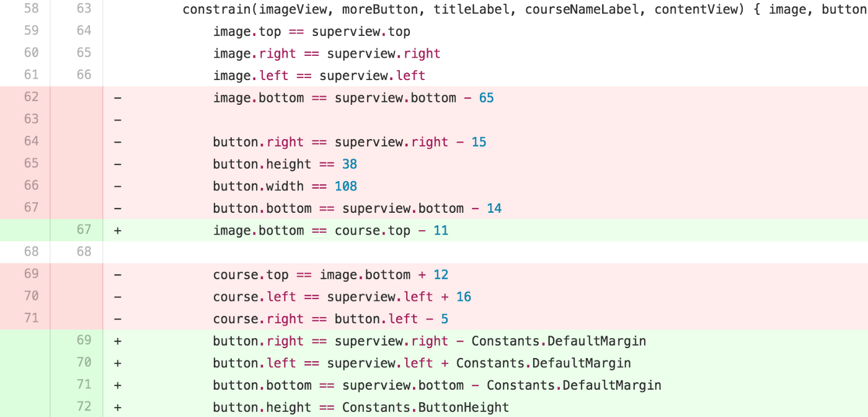Click 'course.right == button.left - 5' line
Screen dimensions: 868x417
[330, 319]
